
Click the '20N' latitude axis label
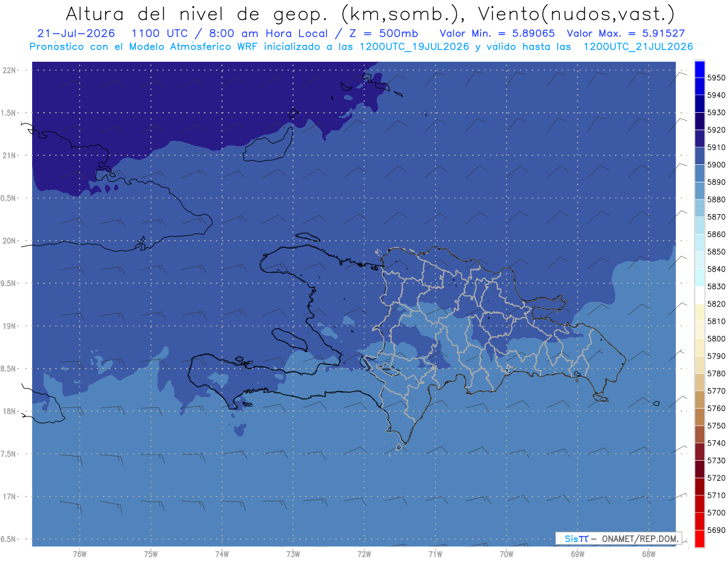pos(10,241)
